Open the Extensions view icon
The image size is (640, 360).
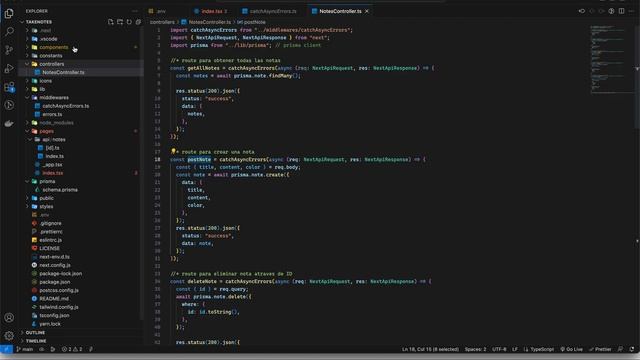click(x=9, y=87)
